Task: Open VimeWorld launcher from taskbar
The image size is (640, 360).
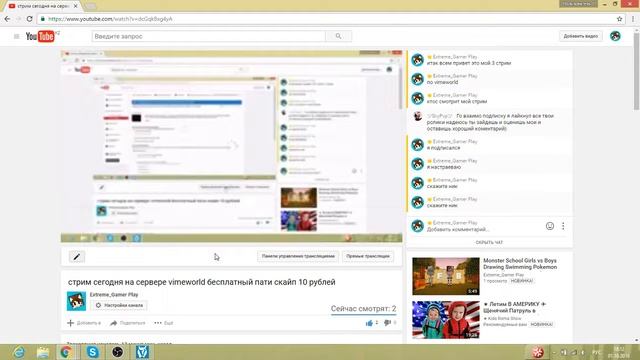Action: click(142, 352)
